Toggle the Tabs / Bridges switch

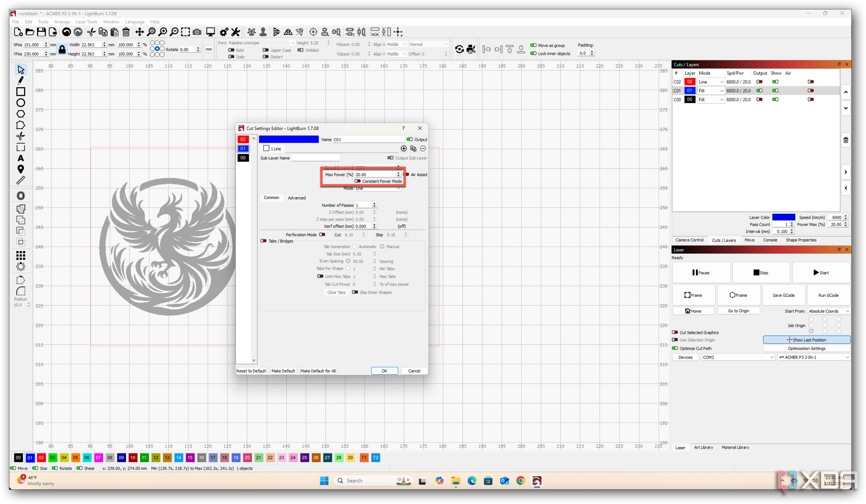[264, 241]
